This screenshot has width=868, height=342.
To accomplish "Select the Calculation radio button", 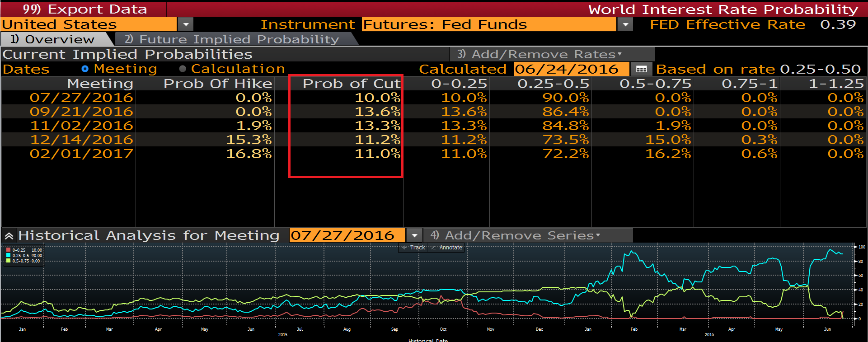I will (x=183, y=69).
